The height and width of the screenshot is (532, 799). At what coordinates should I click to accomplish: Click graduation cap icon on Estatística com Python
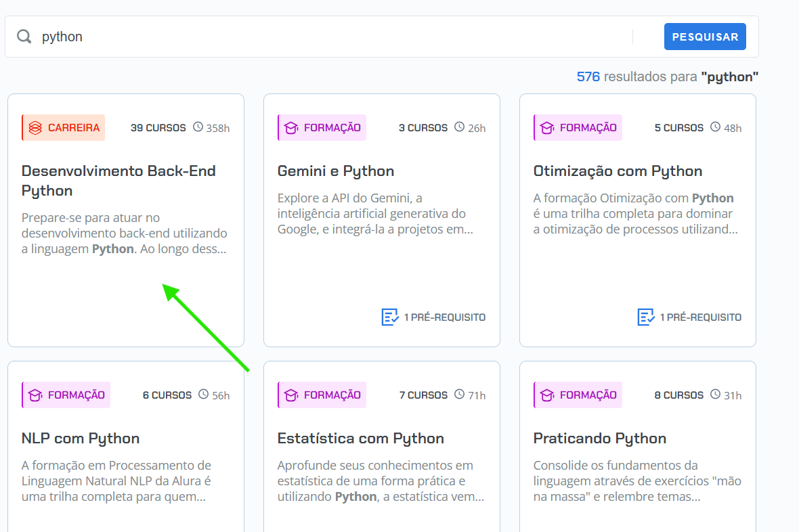291,395
